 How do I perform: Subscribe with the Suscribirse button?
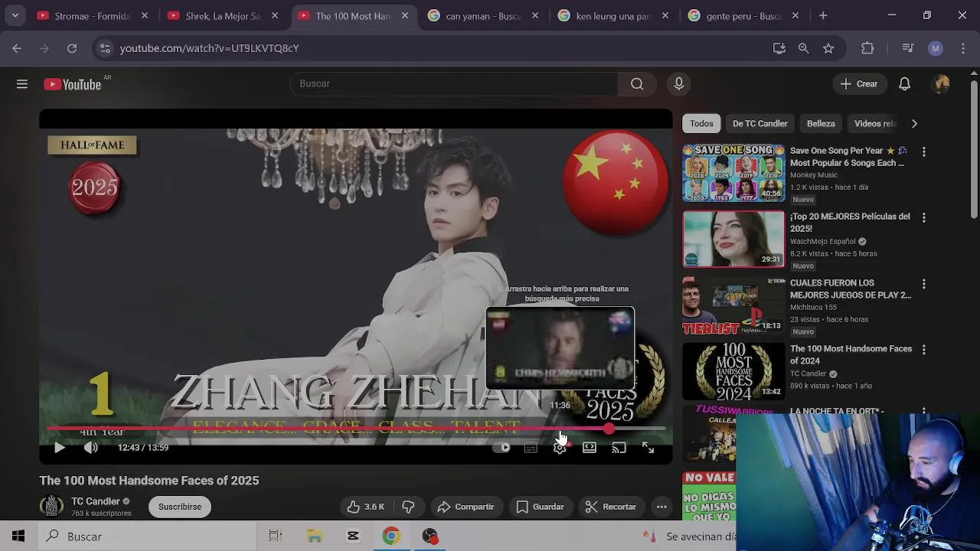click(x=180, y=507)
